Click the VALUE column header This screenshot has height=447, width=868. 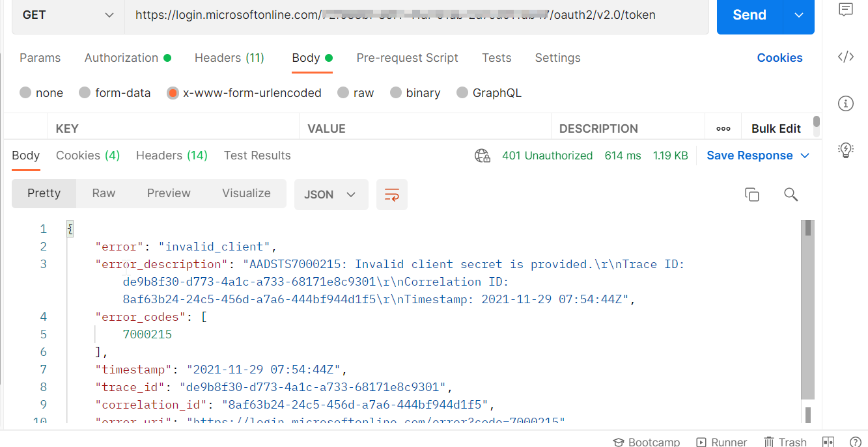pyautogui.click(x=326, y=129)
